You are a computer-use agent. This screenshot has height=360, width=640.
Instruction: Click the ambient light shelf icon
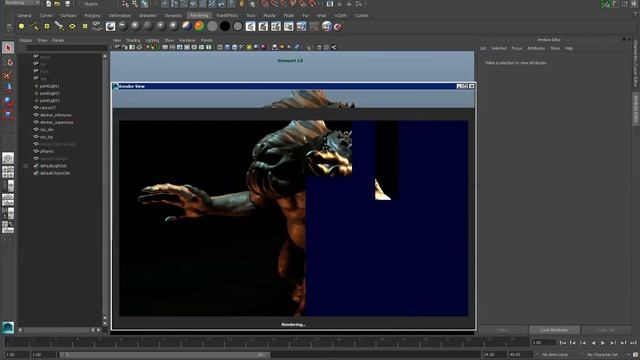[21, 27]
